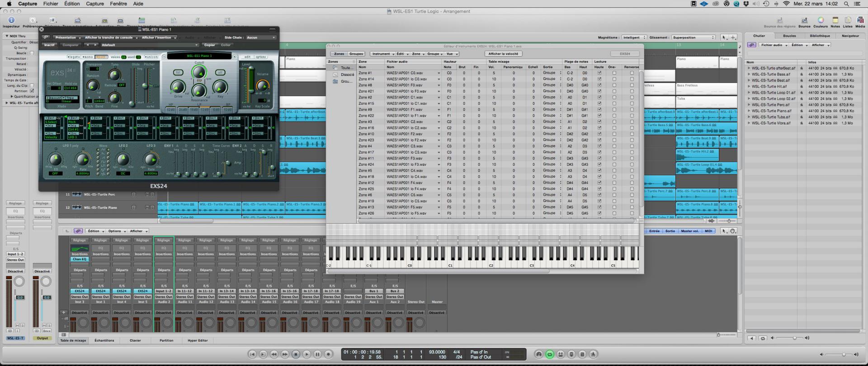The image size is (868, 366).
Task: Click the Préférences toolbar icon
Action: click(x=33, y=20)
